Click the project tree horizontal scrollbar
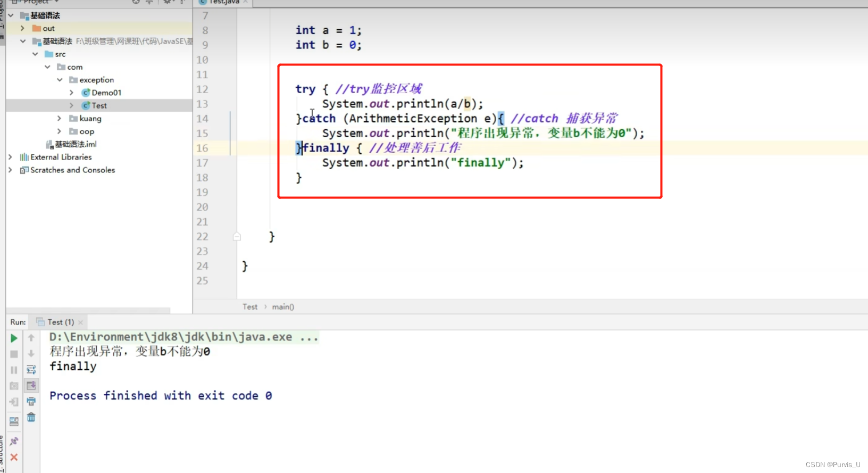This screenshot has width=868, height=473. [88, 310]
